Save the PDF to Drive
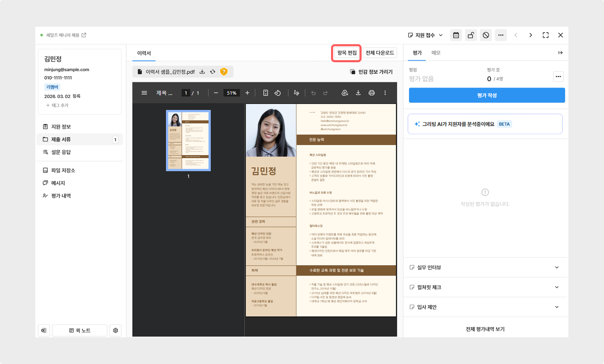Image resolution: width=604 pixels, height=364 pixels. [345, 93]
